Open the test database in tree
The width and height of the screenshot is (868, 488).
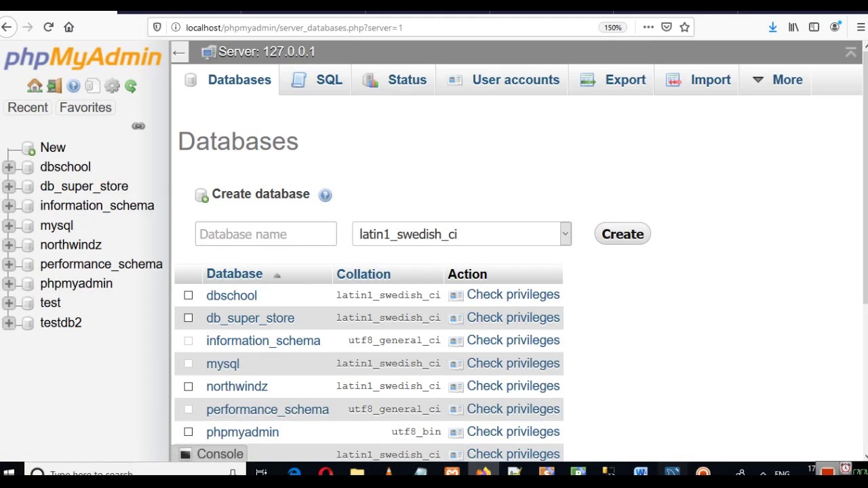pyautogui.click(x=50, y=303)
